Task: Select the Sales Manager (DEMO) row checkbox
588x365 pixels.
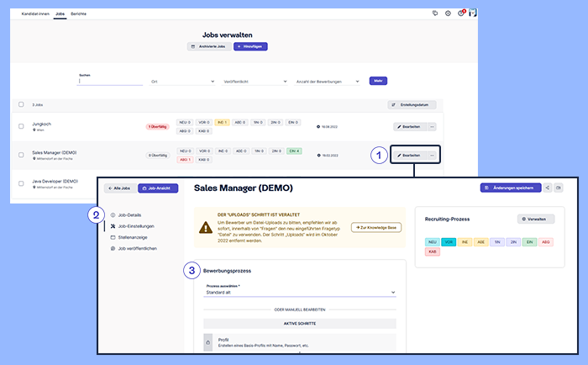Action: (x=22, y=155)
